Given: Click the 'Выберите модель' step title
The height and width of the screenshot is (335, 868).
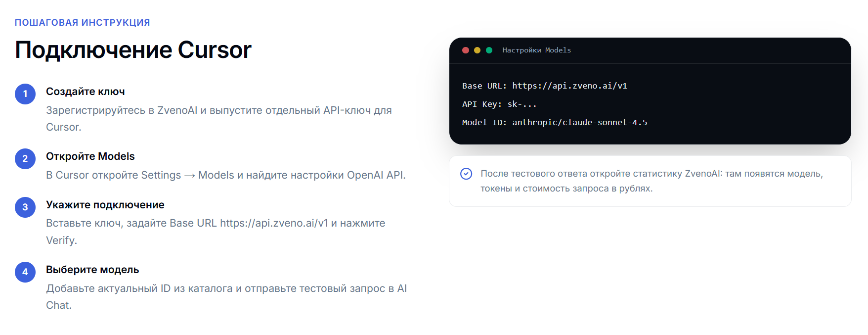Looking at the screenshot, I should click(92, 270).
